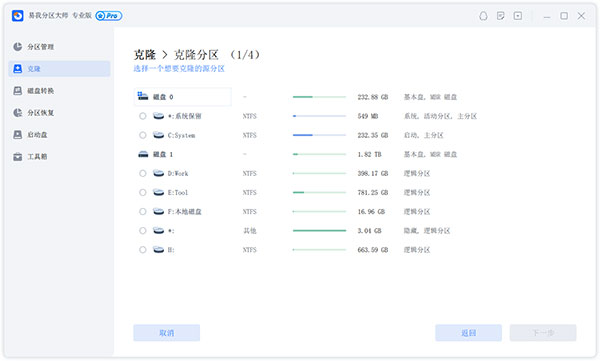Click the 1.82 TB size value

[369, 154]
